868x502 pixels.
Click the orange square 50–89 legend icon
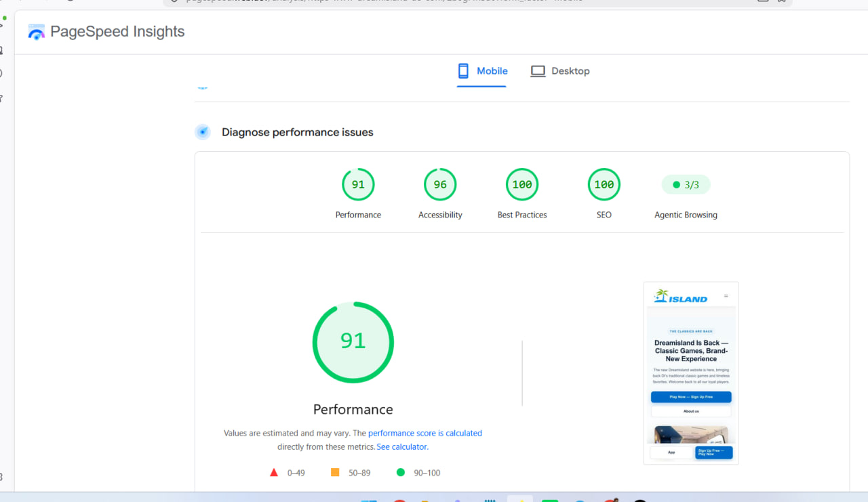click(x=335, y=472)
